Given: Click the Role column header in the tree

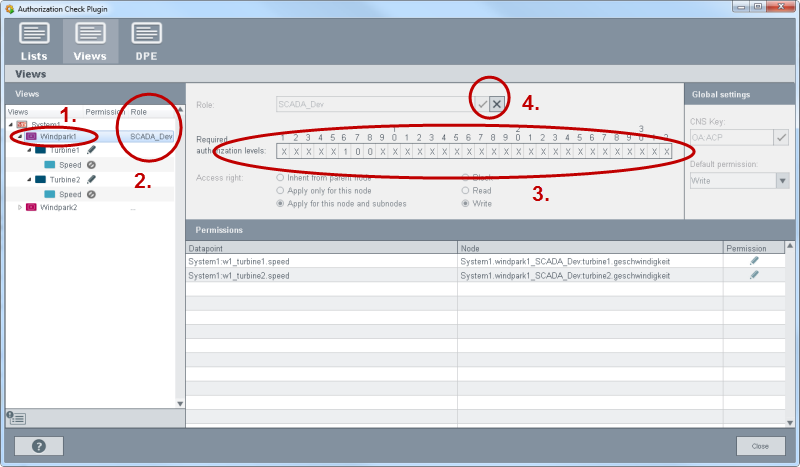Looking at the screenshot, I should 138,112.
